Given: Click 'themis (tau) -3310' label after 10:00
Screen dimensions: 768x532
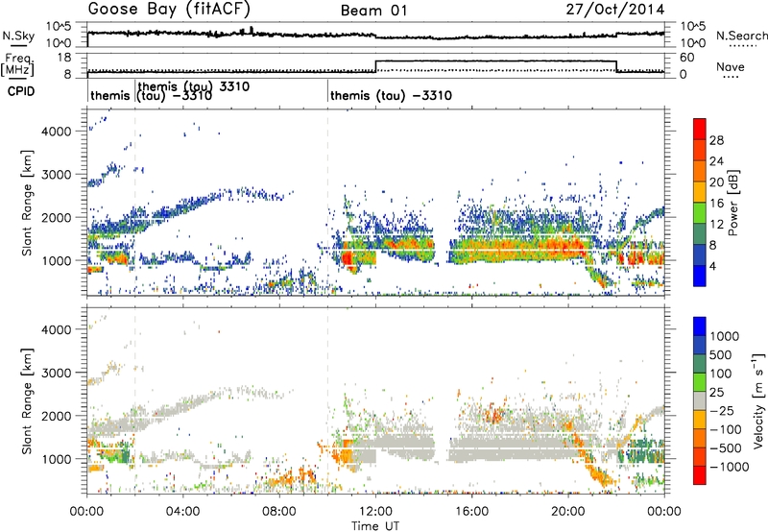Looking at the screenshot, I should (391, 95).
